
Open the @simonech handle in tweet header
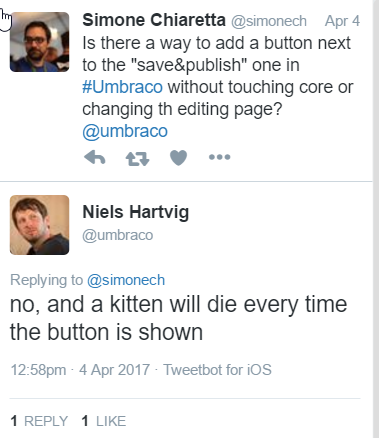pyautogui.click(x=269, y=21)
